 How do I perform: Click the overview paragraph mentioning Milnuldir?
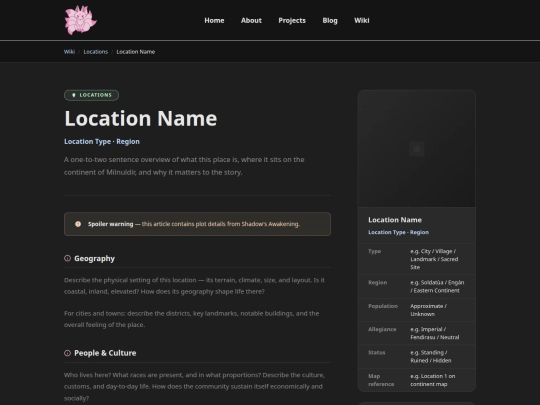click(184, 166)
